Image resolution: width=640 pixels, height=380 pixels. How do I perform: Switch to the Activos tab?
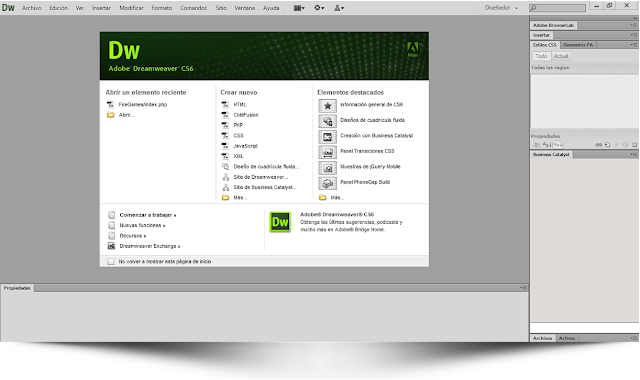567,338
